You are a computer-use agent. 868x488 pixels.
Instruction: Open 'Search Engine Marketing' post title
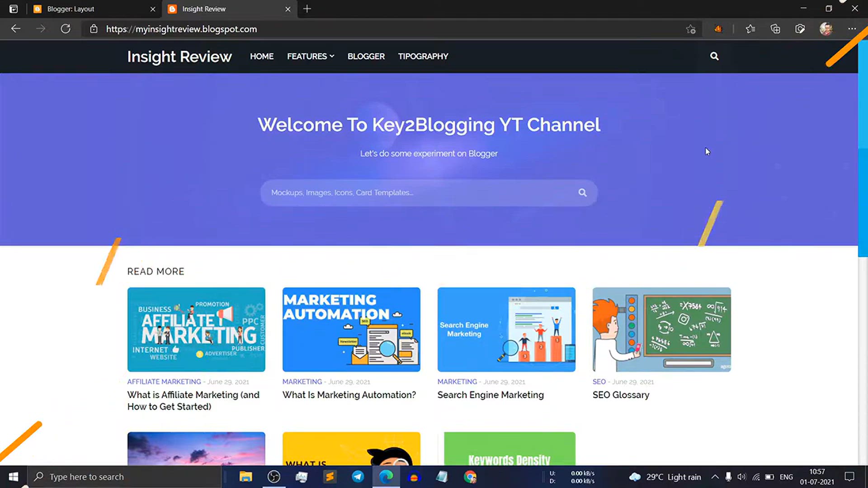491,395
